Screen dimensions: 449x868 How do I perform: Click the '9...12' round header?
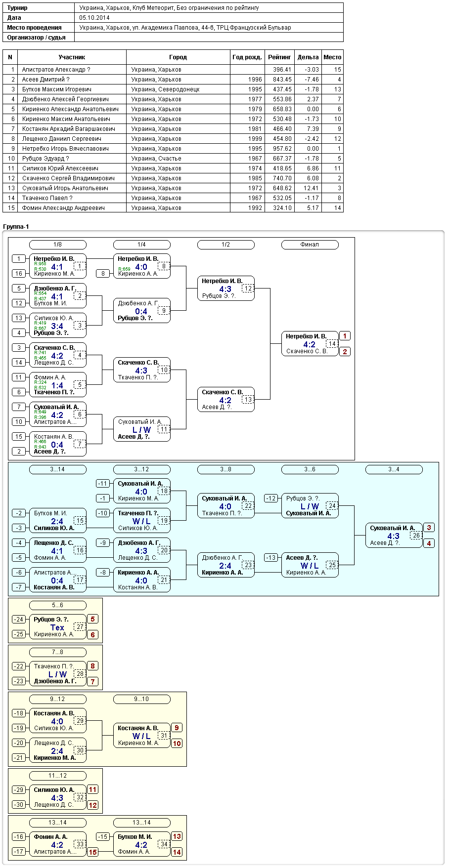click(58, 699)
